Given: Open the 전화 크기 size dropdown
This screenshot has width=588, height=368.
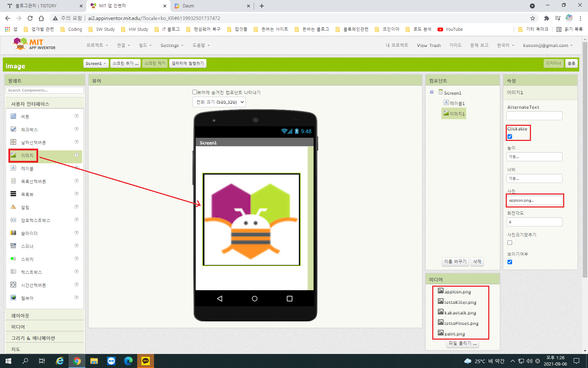Looking at the screenshot, I should pos(219,102).
